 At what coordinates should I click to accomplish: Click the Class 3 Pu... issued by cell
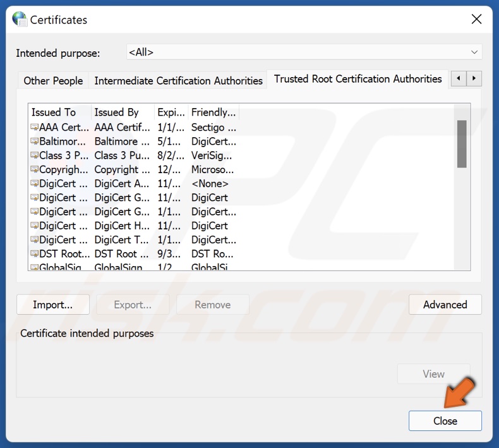(122, 155)
